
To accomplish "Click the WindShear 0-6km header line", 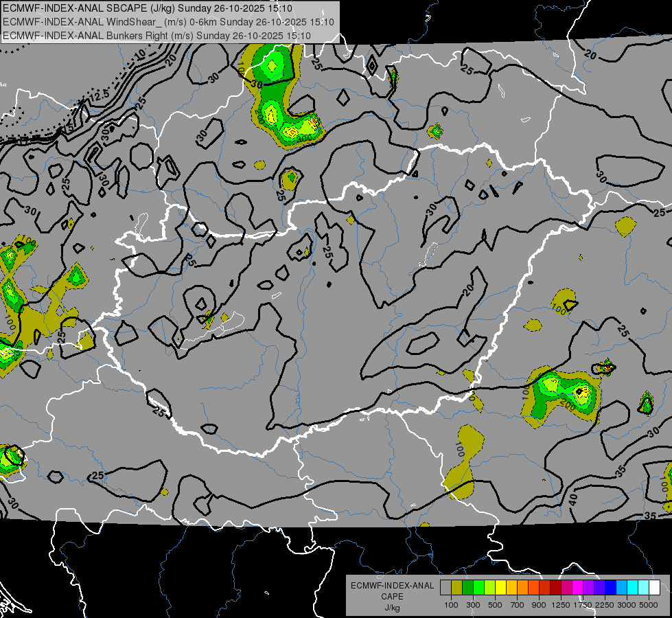I will [x=168, y=22].
